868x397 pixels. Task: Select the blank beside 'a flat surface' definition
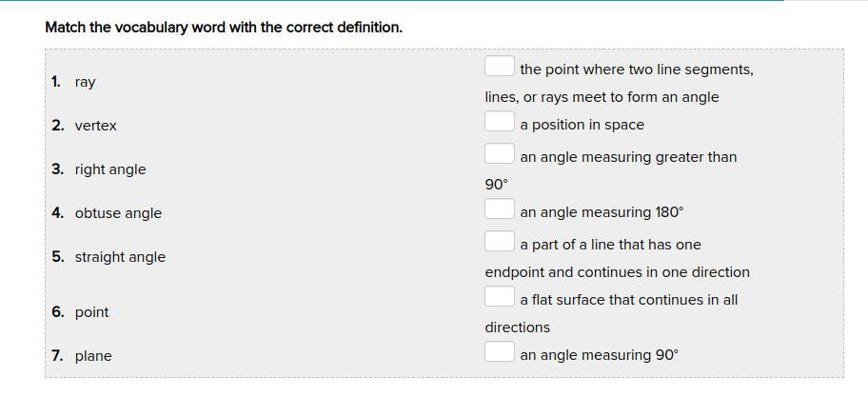click(x=500, y=297)
